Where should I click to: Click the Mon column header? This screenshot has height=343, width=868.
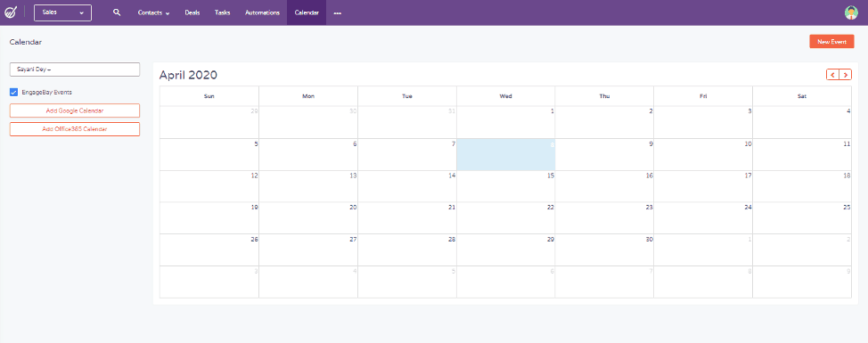[x=308, y=96]
